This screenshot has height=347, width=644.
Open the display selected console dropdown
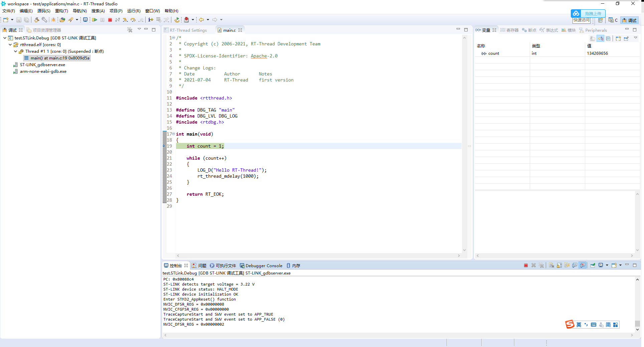click(x=607, y=265)
